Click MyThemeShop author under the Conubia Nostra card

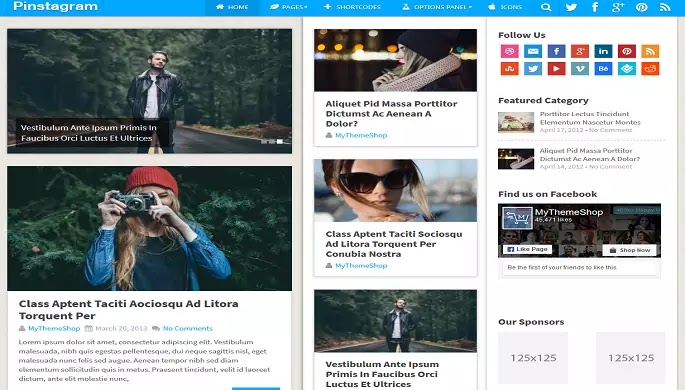click(x=361, y=266)
